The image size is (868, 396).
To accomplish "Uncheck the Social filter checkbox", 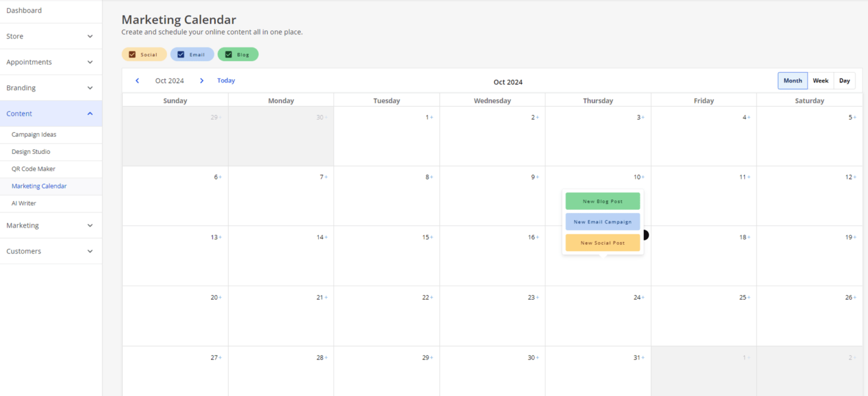I will 132,55.
